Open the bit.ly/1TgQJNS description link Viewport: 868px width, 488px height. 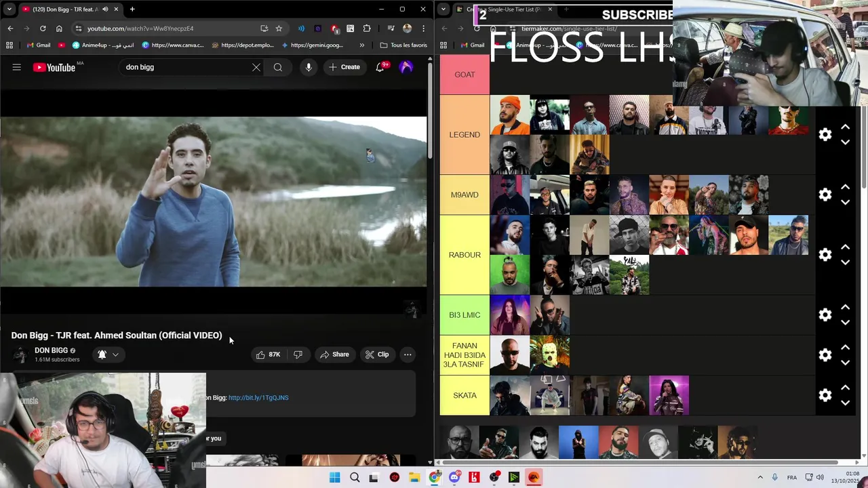[258, 398]
